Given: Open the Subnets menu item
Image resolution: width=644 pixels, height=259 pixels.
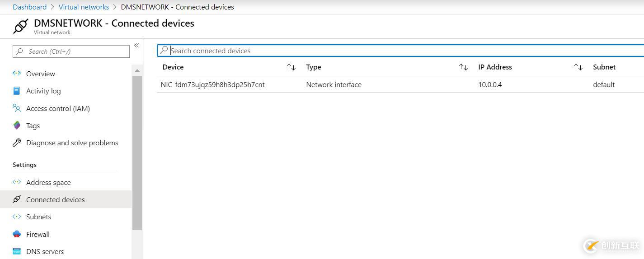Looking at the screenshot, I should [38, 217].
